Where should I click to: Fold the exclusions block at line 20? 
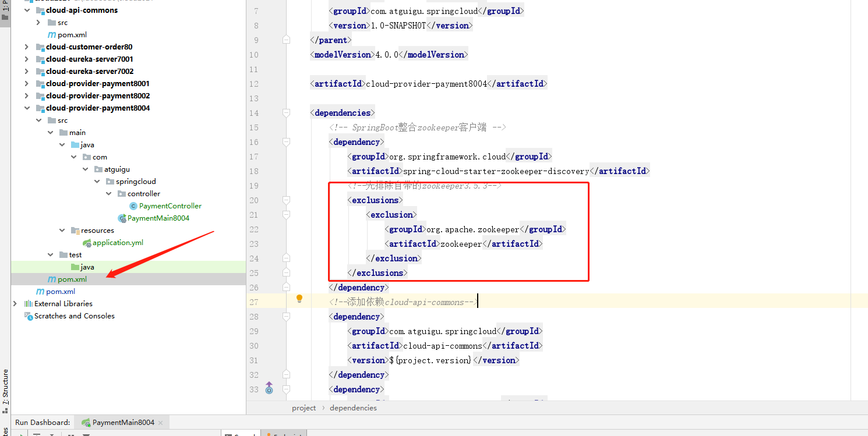point(286,200)
